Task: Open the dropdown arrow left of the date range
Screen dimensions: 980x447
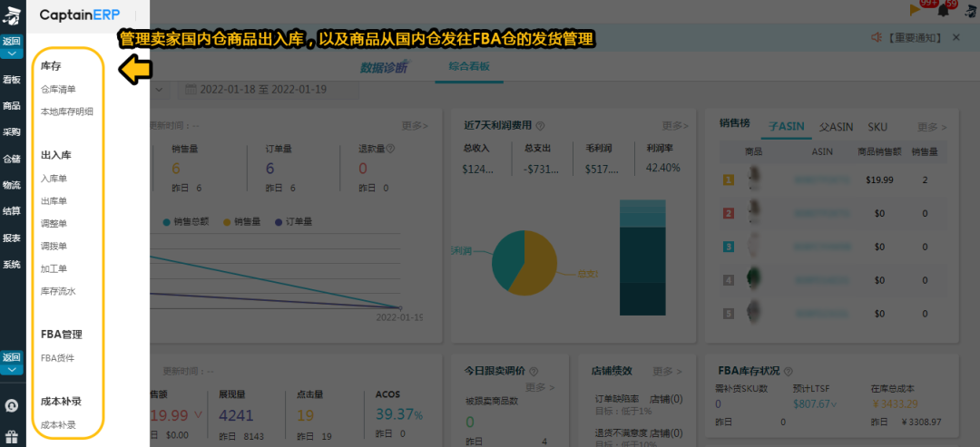Action: (159, 89)
